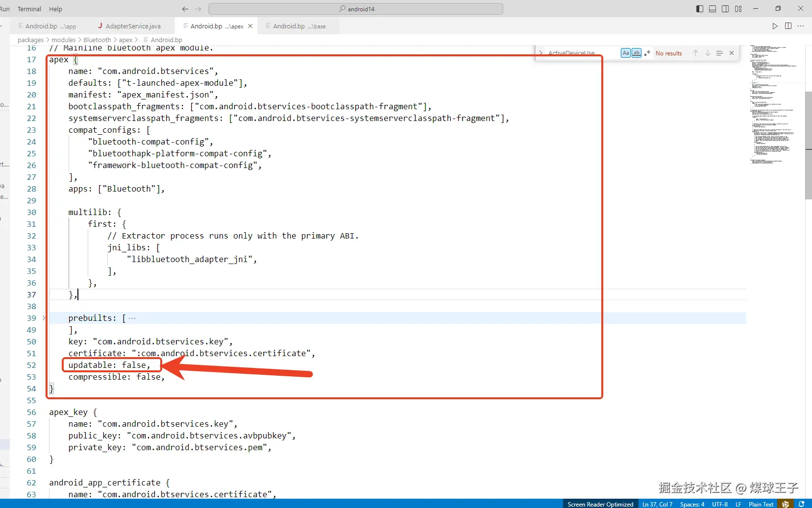Click the minimap code overview
The image size is (812, 508).
[774, 105]
